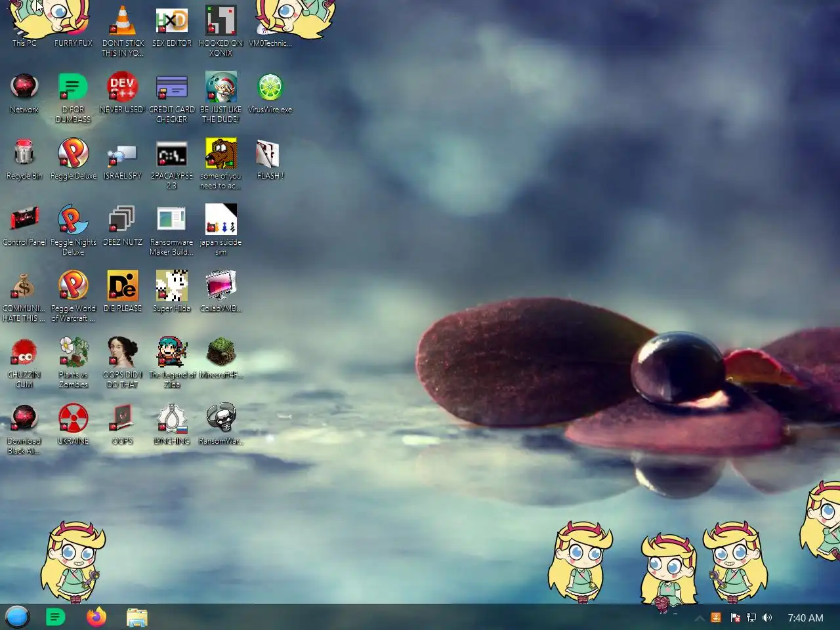840x630 pixels.
Task: Open the FURRY FUX desktop shortcut
Action: point(73,25)
